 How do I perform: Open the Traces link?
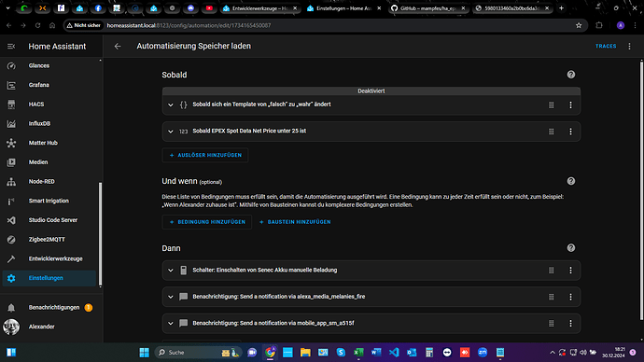[x=606, y=47]
